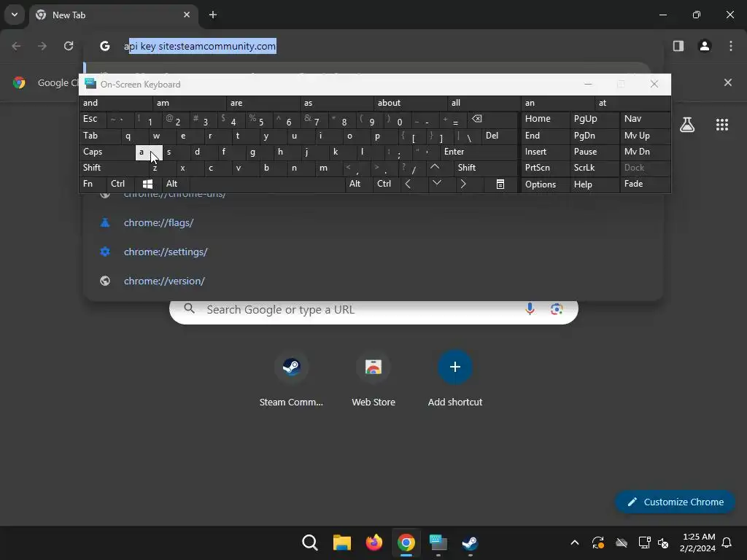Open Chrome's side panel icon
Image resolution: width=747 pixels, height=560 pixels.
(678, 46)
